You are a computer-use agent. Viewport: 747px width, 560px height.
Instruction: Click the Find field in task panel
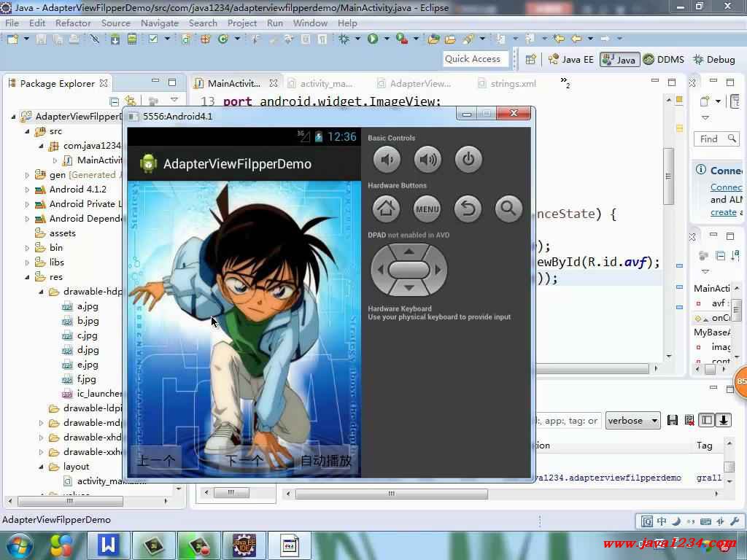[716, 139]
